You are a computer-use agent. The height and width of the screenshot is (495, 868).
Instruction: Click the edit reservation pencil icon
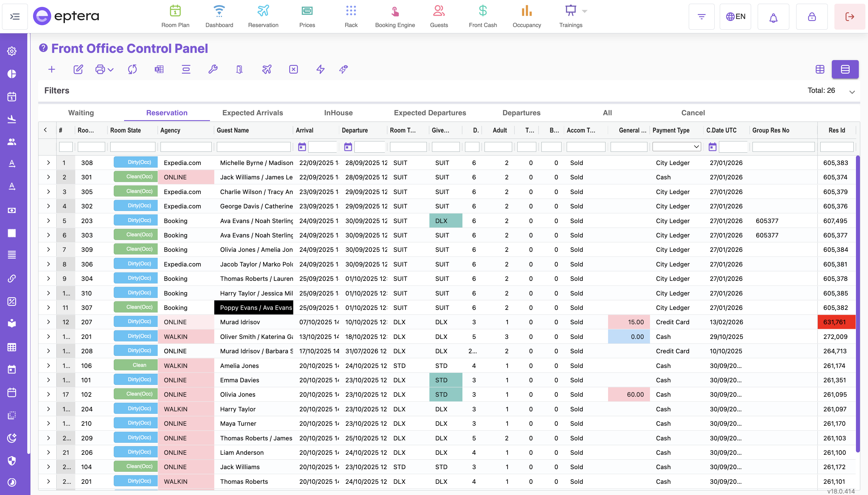coord(78,69)
